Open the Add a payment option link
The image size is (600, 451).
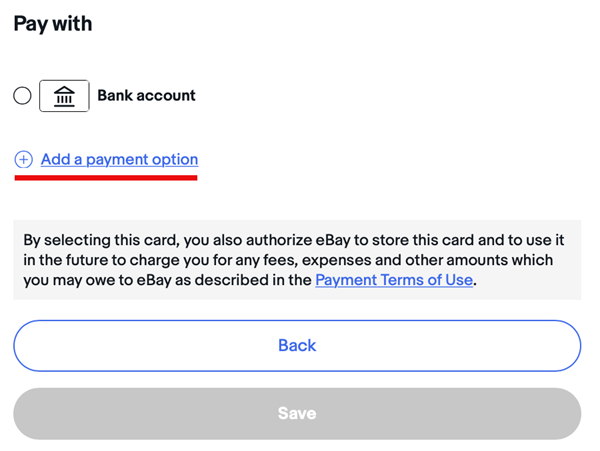point(119,160)
